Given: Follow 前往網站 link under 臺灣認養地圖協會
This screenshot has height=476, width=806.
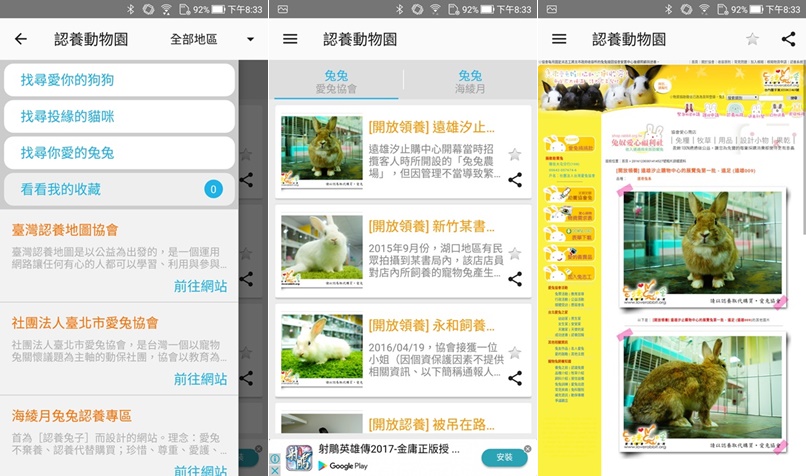Looking at the screenshot, I should coord(200,286).
